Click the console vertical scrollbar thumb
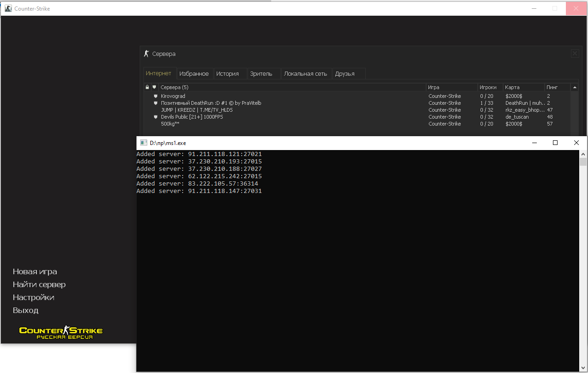This screenshot has width=588, height=373. click(583, 162)
